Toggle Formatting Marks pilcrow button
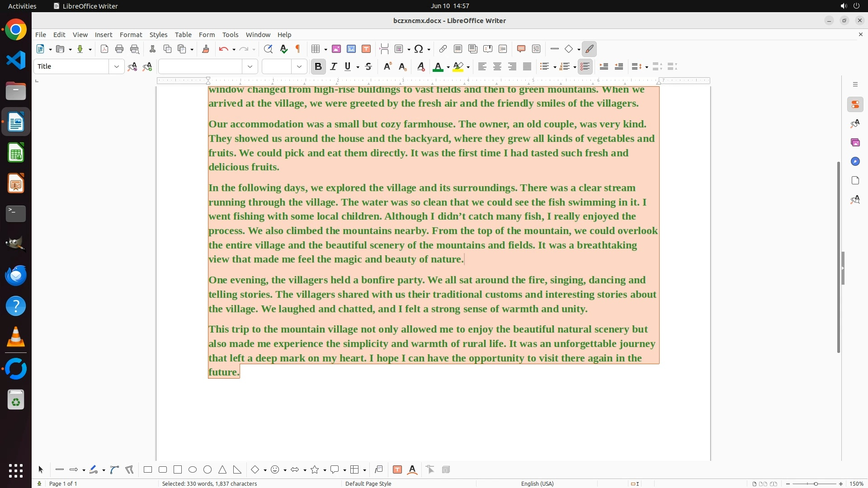Image resolution: width=868 pixels, height=488 pixels. click(298, 49)
